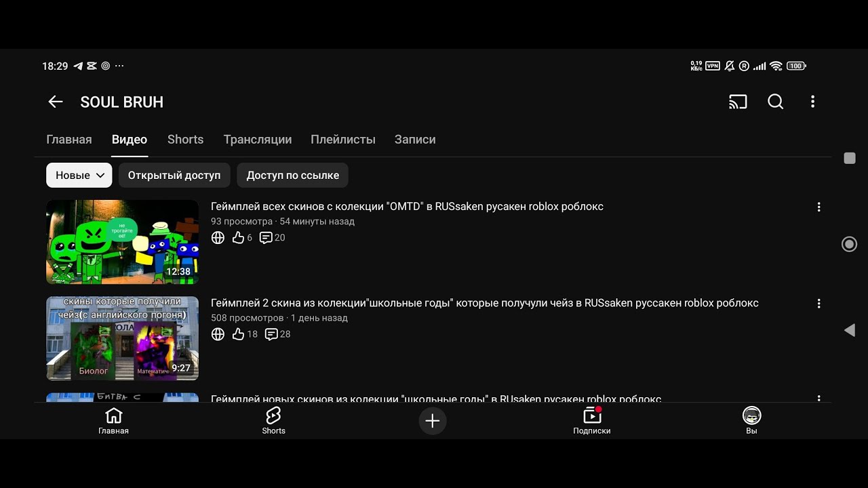Tap globe icon on the 508 просмотров video
868x488 pixels.
(x=218, y=334)
